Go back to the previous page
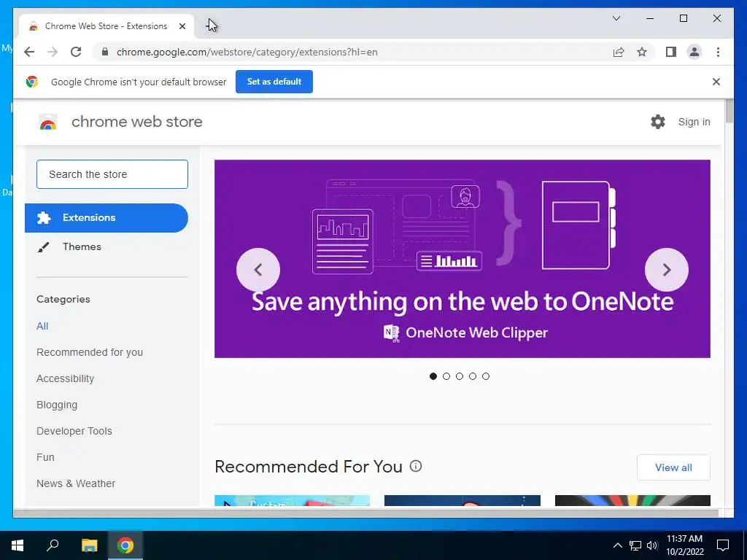This screenshot has height=560, width=747. [x=29, y=52]
